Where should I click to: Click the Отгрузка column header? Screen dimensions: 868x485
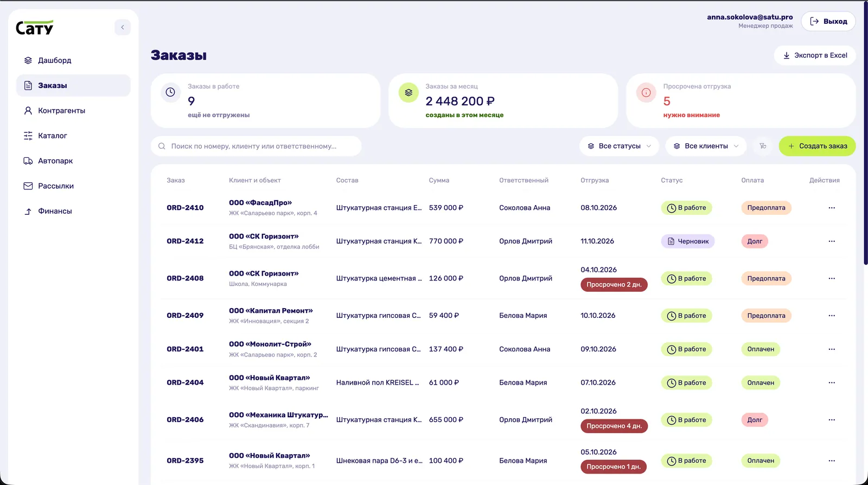pyautogui.click(x=595, y=180)
